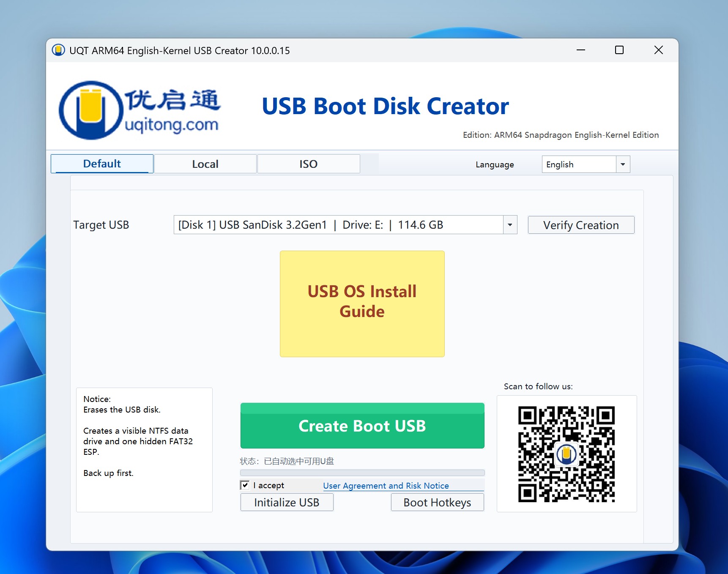Click the QR code to follow us
Screen dimensions: 728x574
click(x=567, y=454)
